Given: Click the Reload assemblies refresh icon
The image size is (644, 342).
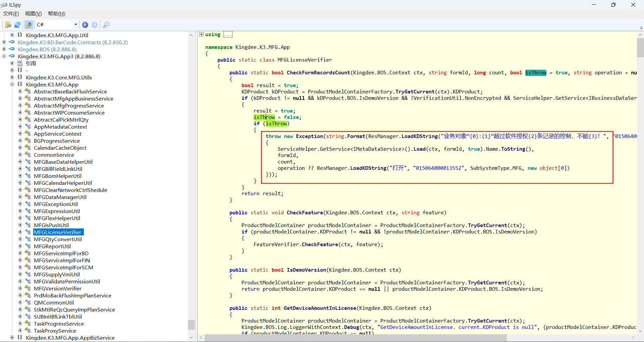Looking at the screenshot, I should click(17, 25).
